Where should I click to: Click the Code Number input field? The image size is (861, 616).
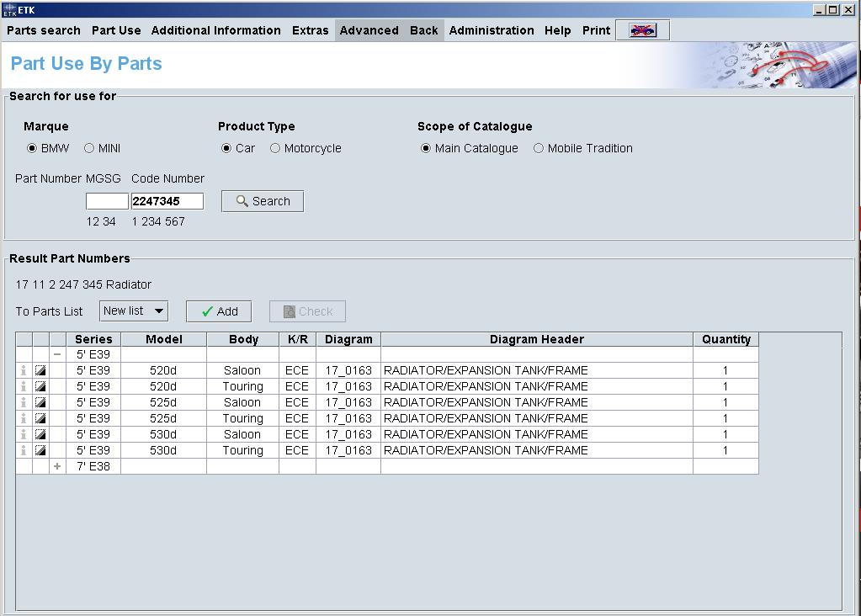point(167,201)
